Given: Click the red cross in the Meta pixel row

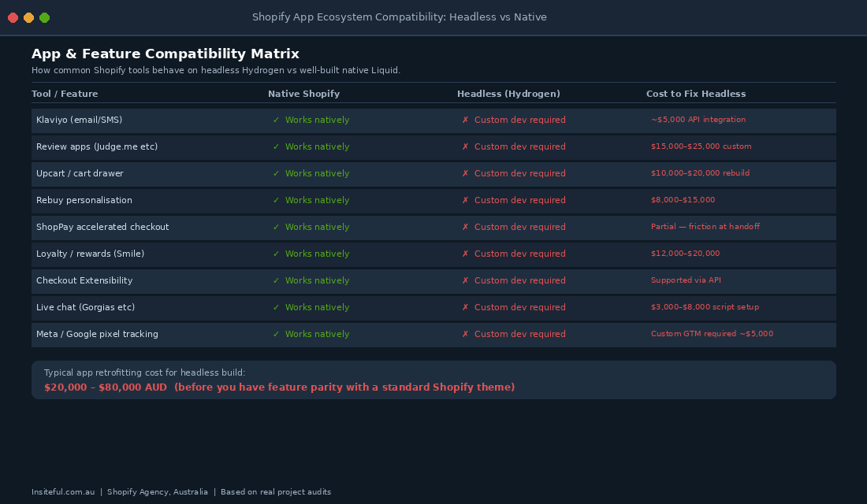Looking at the screenshot, I should (x=465, y=335).
